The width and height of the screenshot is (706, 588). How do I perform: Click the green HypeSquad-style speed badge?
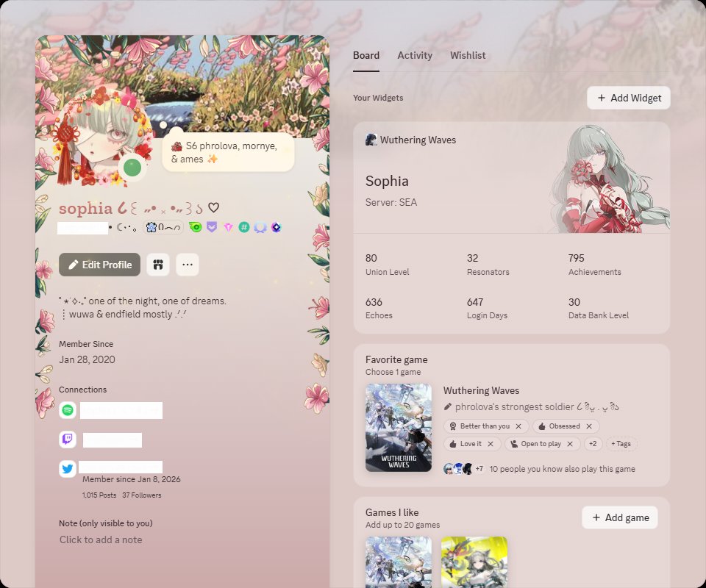[x=196, y=226]
